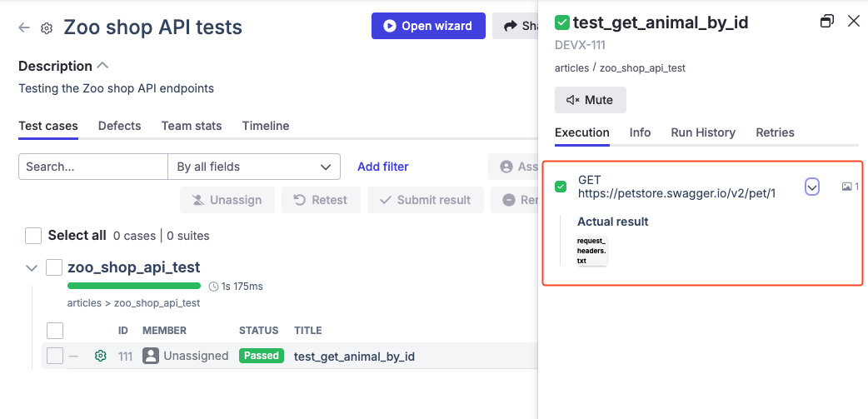Click the Open wizard button

[x=427, y=26]
